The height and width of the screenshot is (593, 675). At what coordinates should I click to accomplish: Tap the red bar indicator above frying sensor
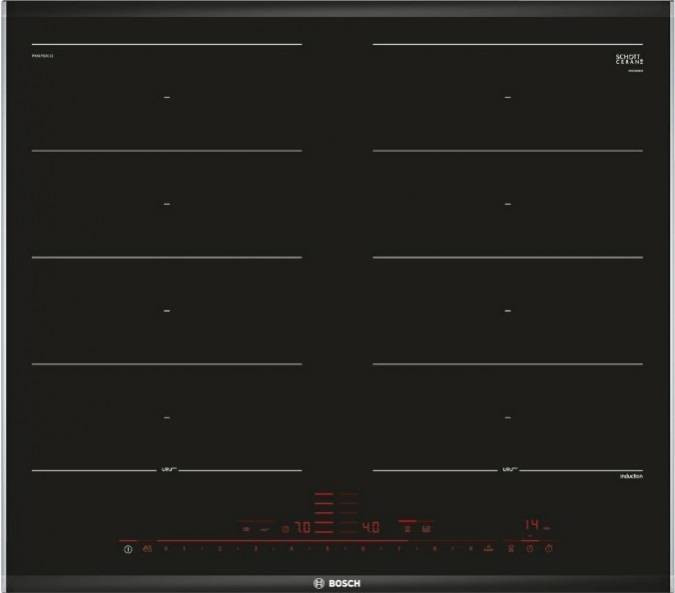point(407,520)
